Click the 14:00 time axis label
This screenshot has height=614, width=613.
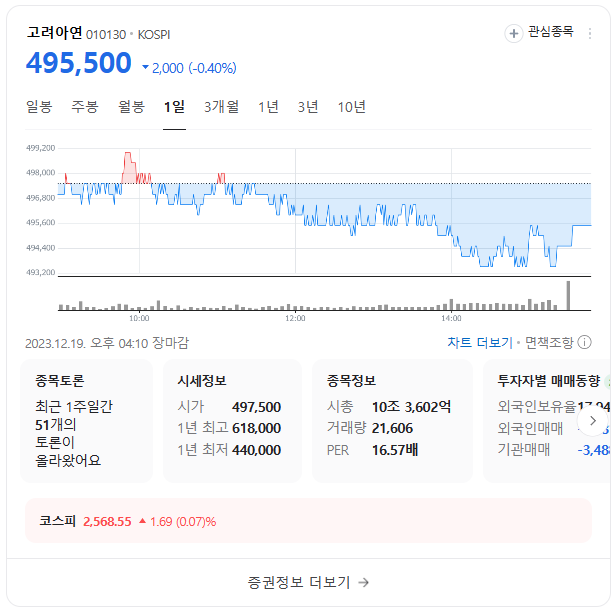[x=451, y=318]
